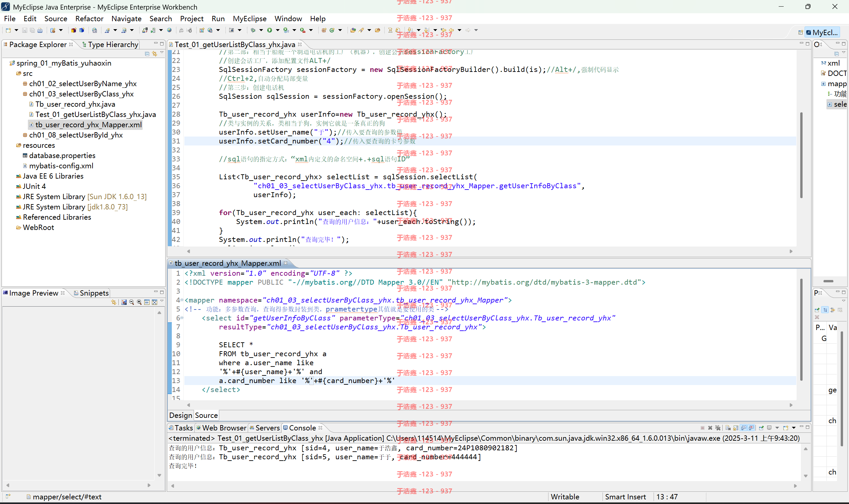
Task: Click the New file toolbar icon
Action: [x=8, y=30]
